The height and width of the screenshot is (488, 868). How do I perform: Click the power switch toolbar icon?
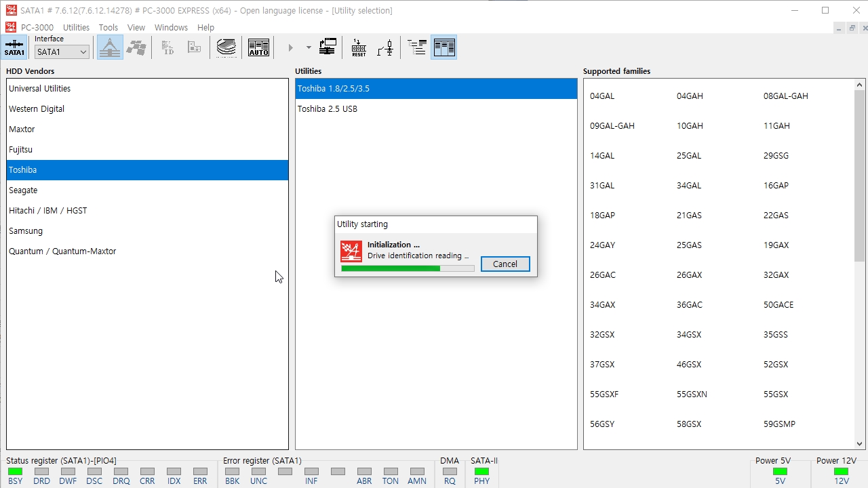(x=385, y=47)
